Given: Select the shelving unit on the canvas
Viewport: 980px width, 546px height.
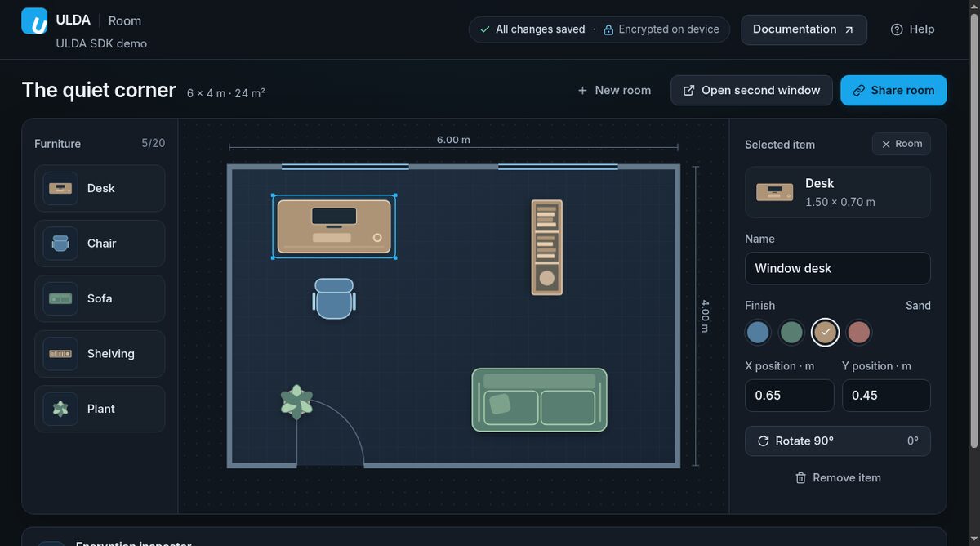Looking at the screenshot, I should click(x=546, y=248).
